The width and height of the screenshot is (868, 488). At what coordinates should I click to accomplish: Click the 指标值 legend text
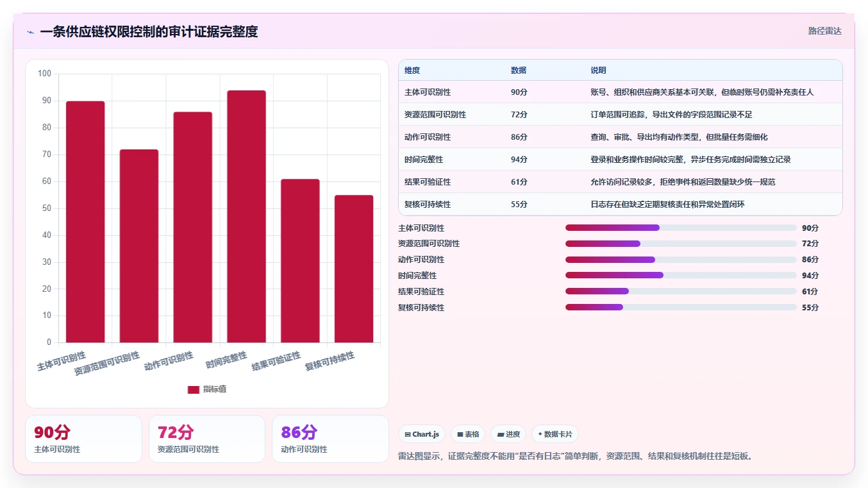[x=215, y=389]
